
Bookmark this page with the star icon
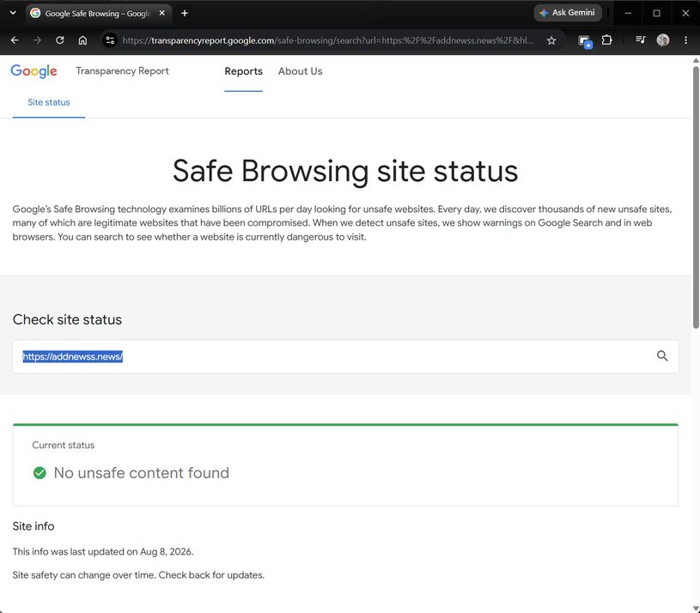click(x=551, y=40)
